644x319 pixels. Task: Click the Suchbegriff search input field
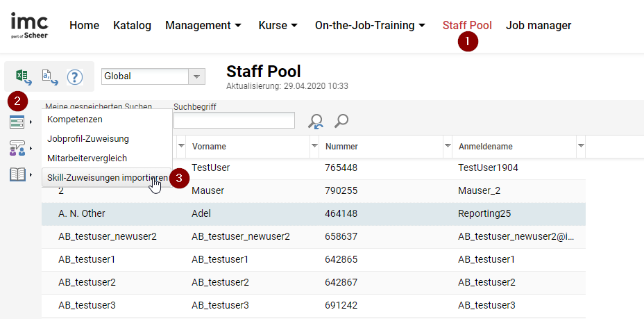coord(233,121)
